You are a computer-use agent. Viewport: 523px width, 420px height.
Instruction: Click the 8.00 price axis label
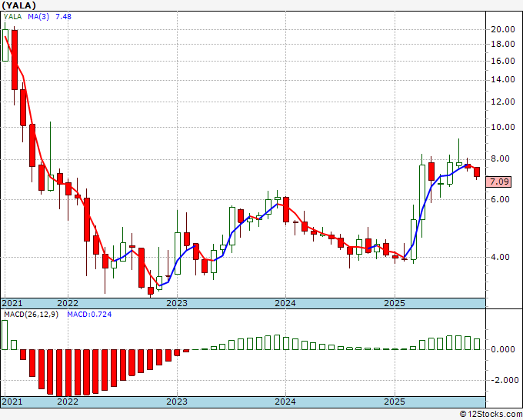501,158
